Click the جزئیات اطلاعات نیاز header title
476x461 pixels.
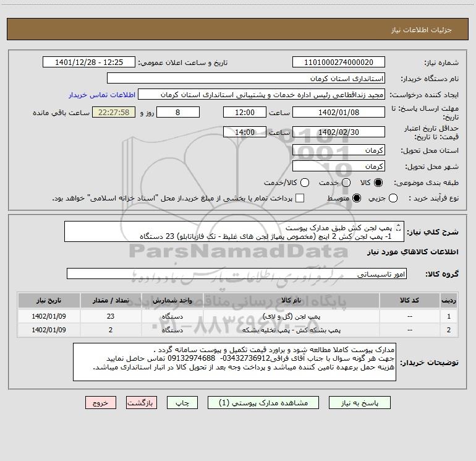(422, 30)
